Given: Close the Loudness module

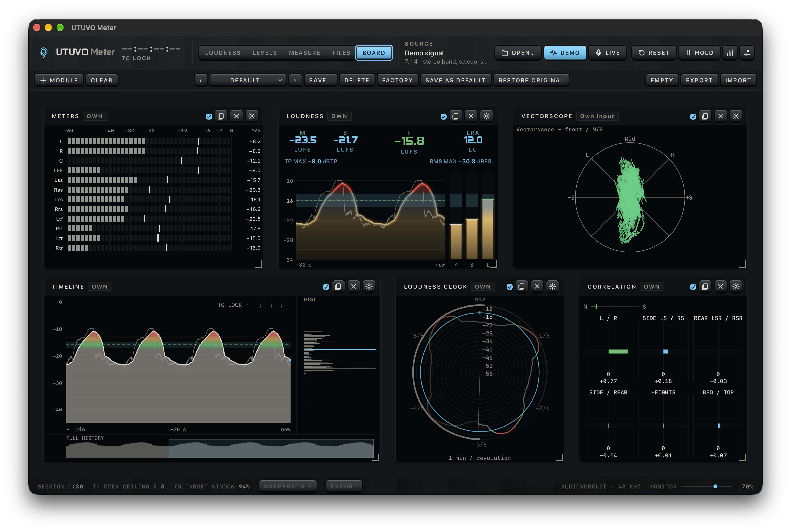Looking at the screenshot, I should coord(471,116).
